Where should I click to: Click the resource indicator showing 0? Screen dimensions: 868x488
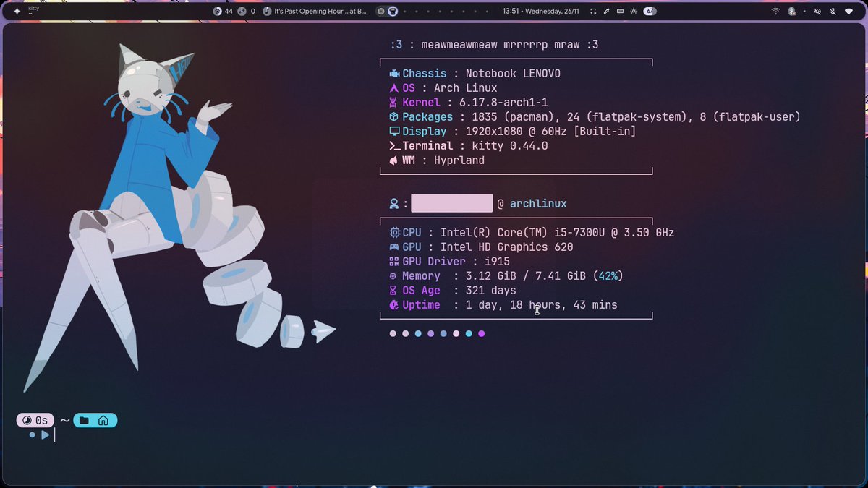[x=247, y=12]
